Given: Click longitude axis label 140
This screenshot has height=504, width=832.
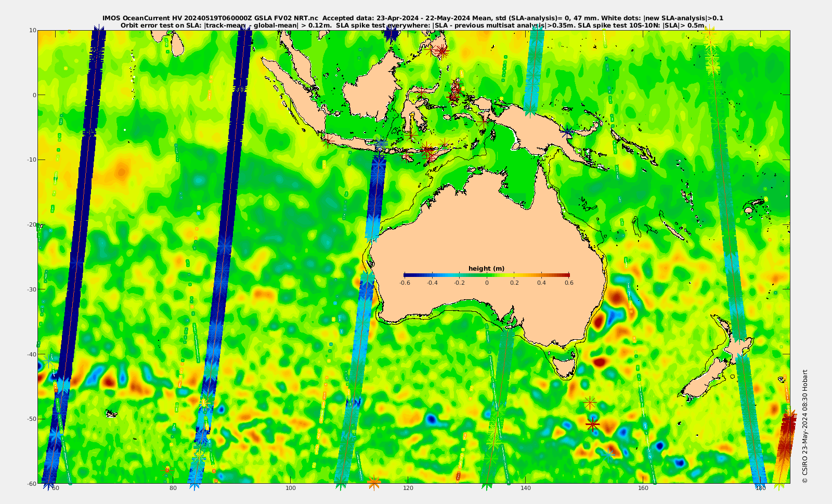Looking at the screenshot, I should tap(526, 488).
